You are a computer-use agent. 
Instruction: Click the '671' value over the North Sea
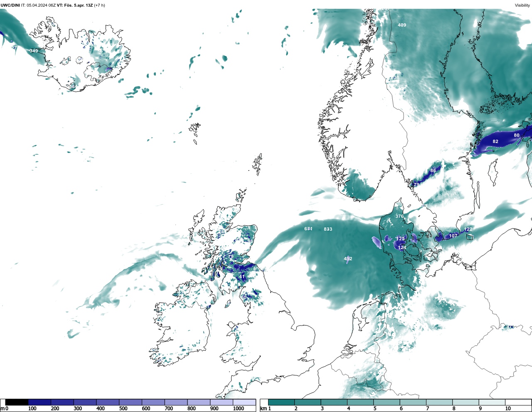pos(308,229)
